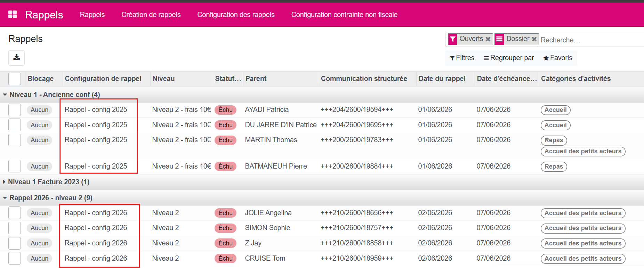This screenshot has height=268, width=644.
Task: Check the BATMANEUH Pierre row checkbox
Action: pyautogui.click(x=15, y=166)
